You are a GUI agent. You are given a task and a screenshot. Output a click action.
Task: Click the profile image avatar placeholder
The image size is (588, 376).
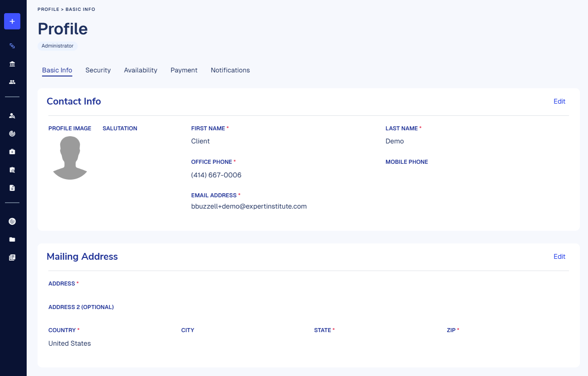coord(70,158)
